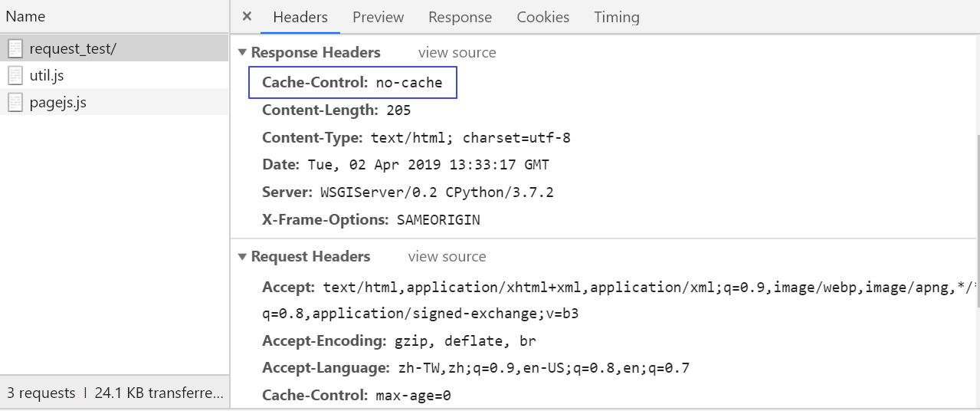Switch to the Cookies tab
The image size is (980, 411).
[x=542, y=17]
